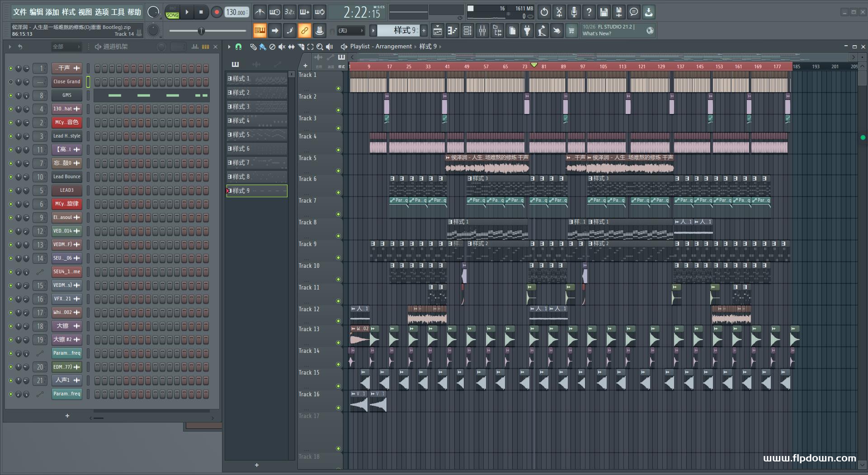This screenshot has width=868, height=475.
Task: Expand the 样式 9 arrow in Playlist title
Action: [440, 47]
